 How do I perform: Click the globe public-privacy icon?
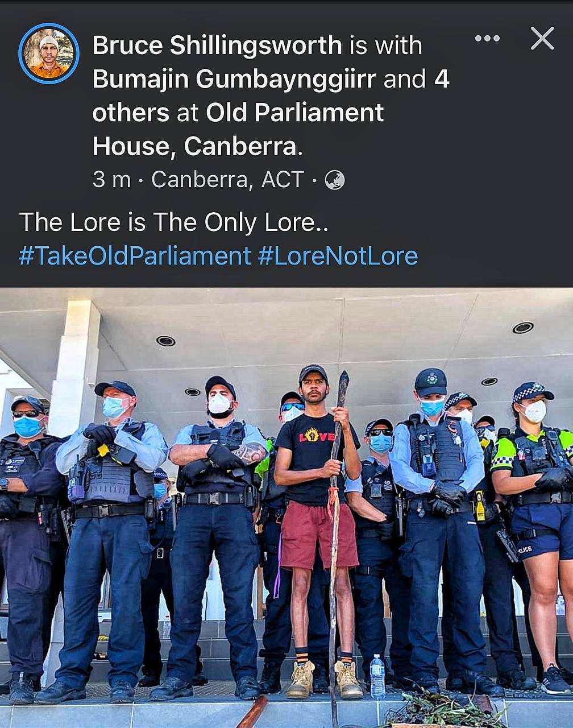pos(335,180)
